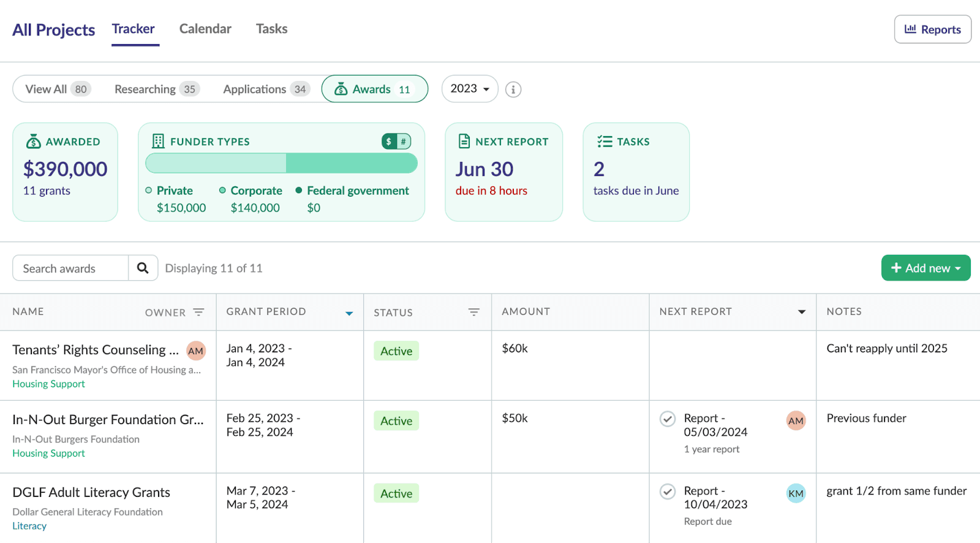
Task: Click the Next Report document icon
Action: click(464, 142)
